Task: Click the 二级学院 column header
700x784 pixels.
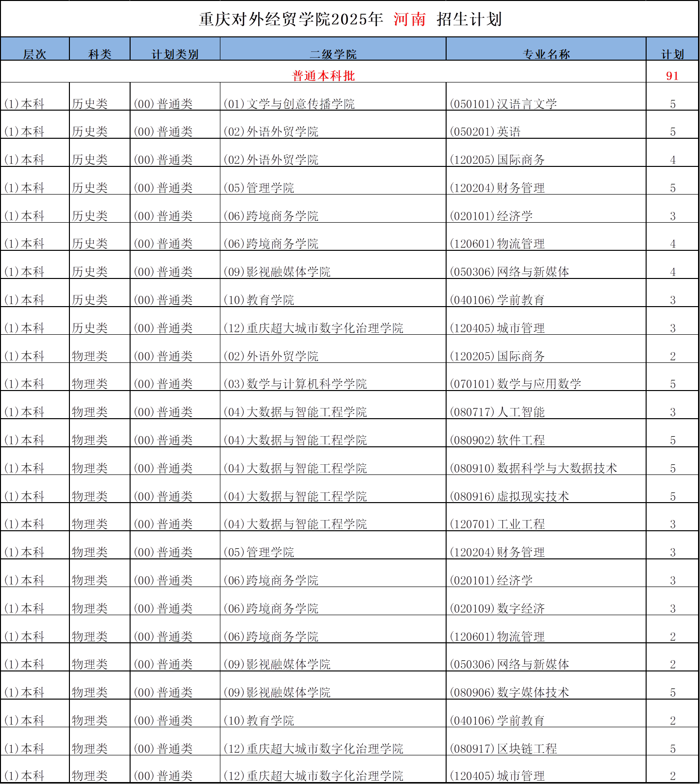Action: (x=333, y=53)
